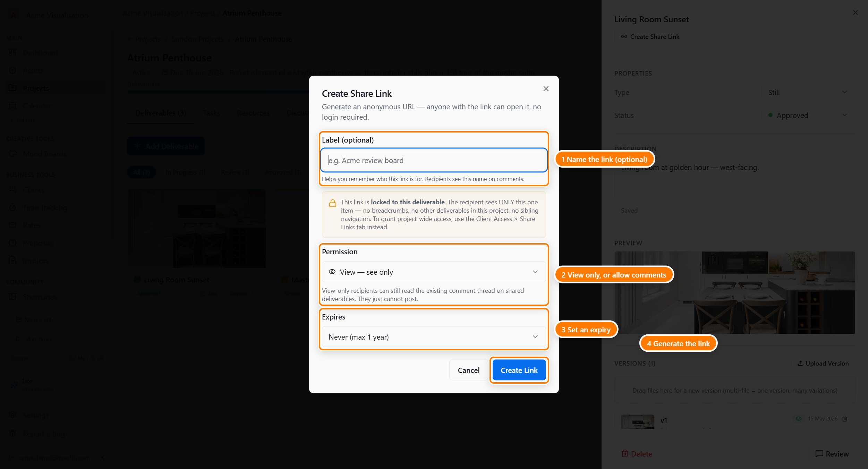This screenshot has width=868, height=469.
Task: Click the Proposals icon in sidebar
Action: [12, 243]
